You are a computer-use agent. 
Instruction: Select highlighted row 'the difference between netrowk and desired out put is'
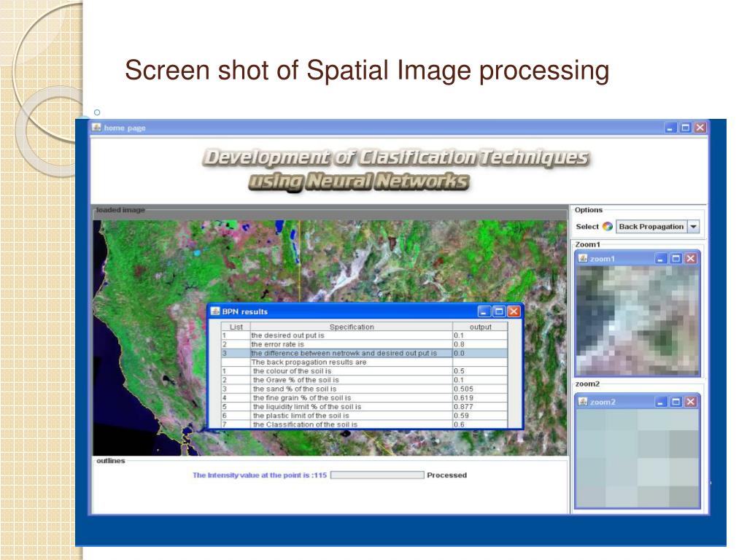[365, 354]
